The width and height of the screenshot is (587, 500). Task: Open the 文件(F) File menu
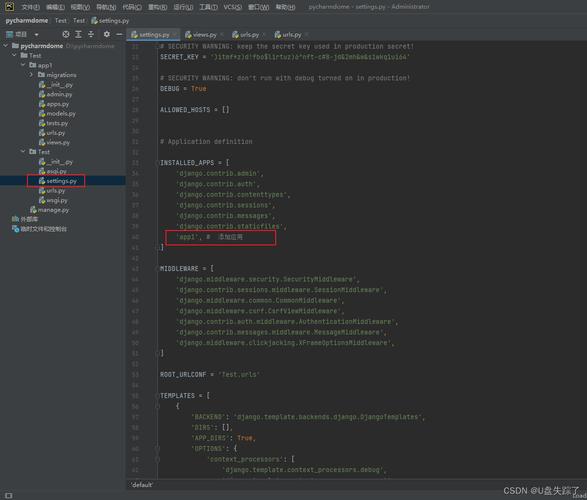pos(30,7)
